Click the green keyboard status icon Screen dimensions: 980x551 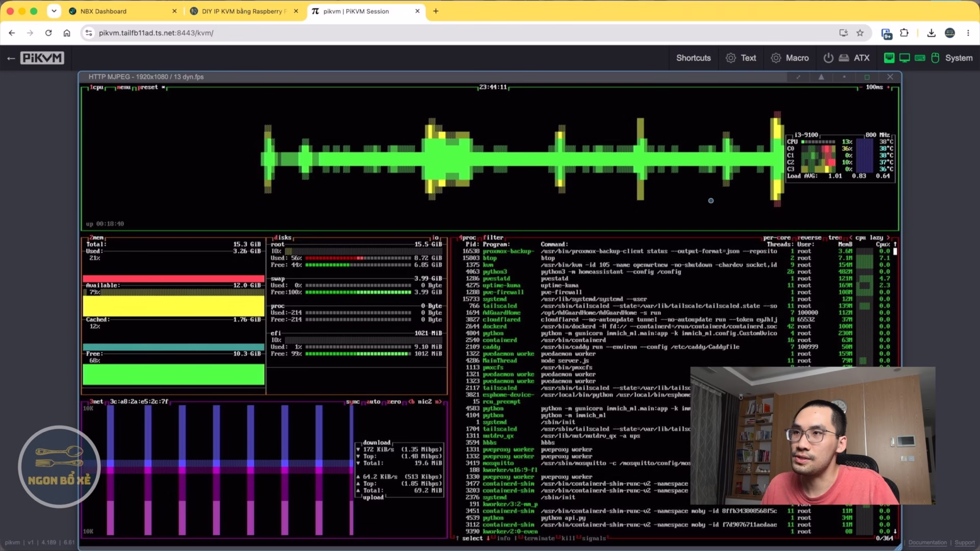pos(920,58)
